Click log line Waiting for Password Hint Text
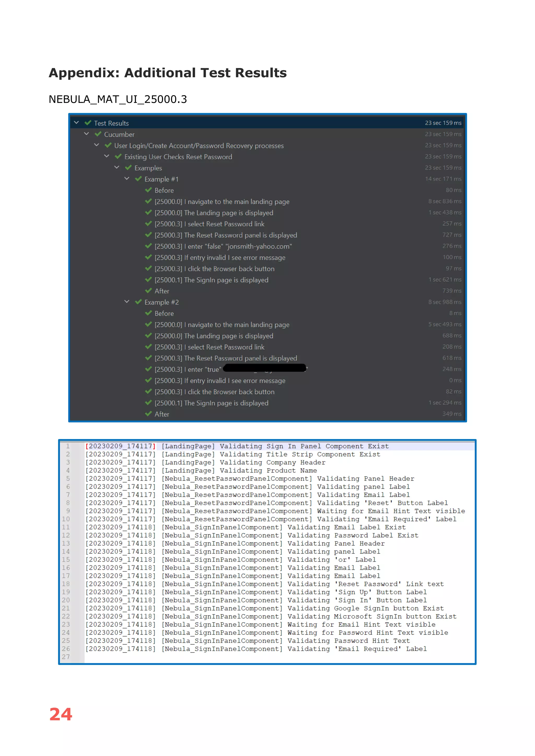Screen dimensions: 535x756 pos(266,633)
